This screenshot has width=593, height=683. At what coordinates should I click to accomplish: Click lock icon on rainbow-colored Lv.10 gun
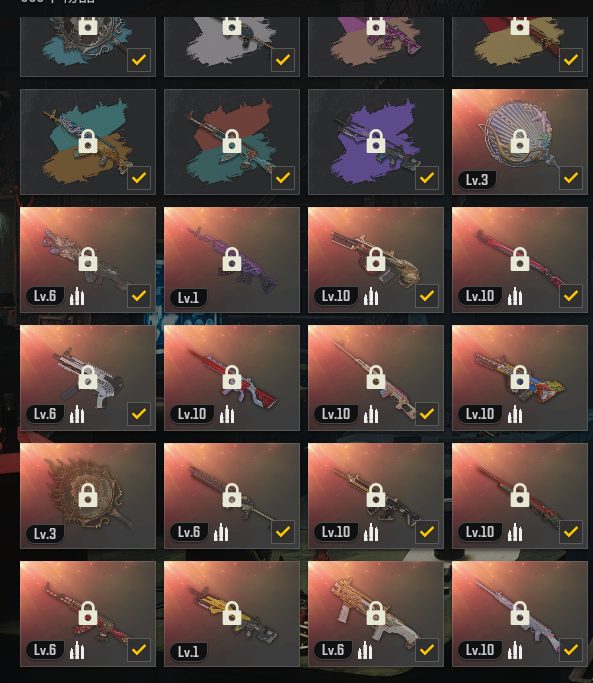coord(520,377)
